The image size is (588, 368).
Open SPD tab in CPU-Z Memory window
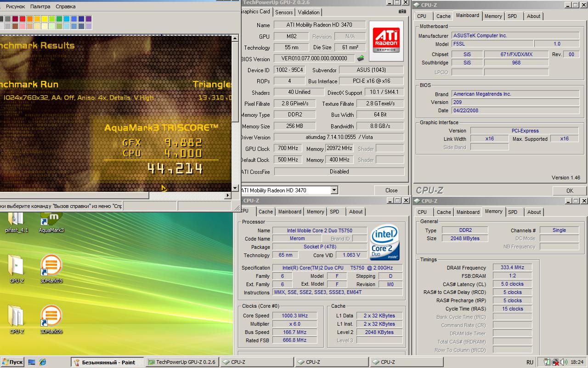click(513, 212)
